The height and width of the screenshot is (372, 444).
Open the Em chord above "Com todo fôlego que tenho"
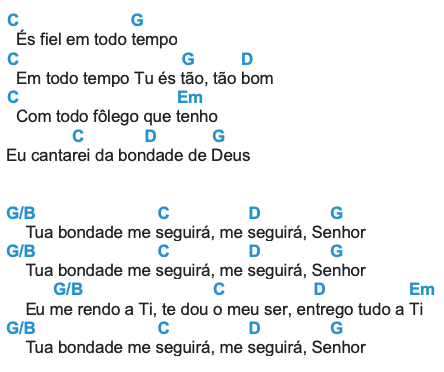(190, 97)
